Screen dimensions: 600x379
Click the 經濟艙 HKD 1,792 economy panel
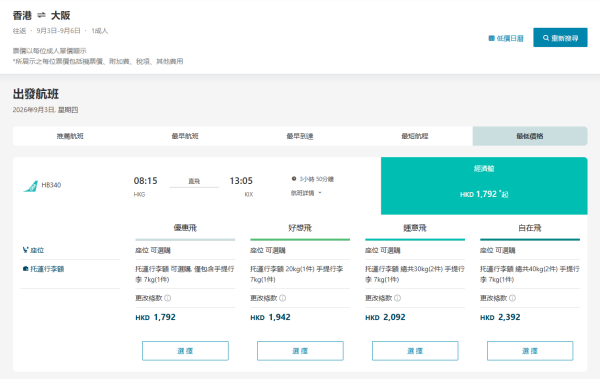484,186
